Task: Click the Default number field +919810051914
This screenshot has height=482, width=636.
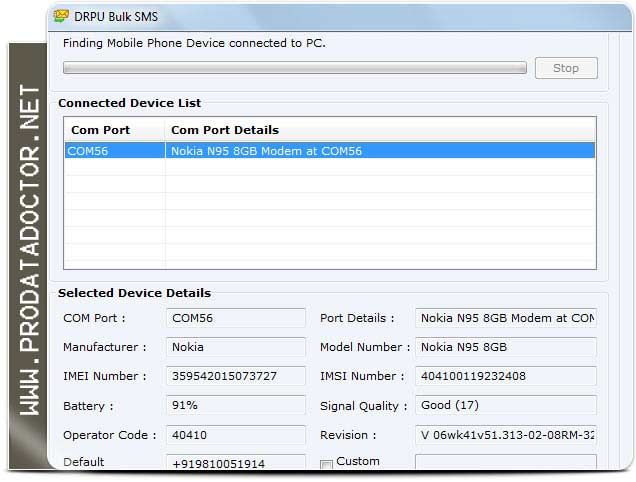Action: 236,462
